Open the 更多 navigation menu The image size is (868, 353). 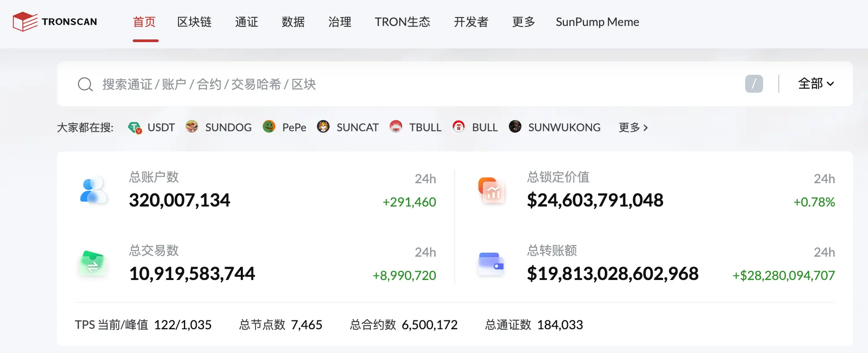(524, 22)
